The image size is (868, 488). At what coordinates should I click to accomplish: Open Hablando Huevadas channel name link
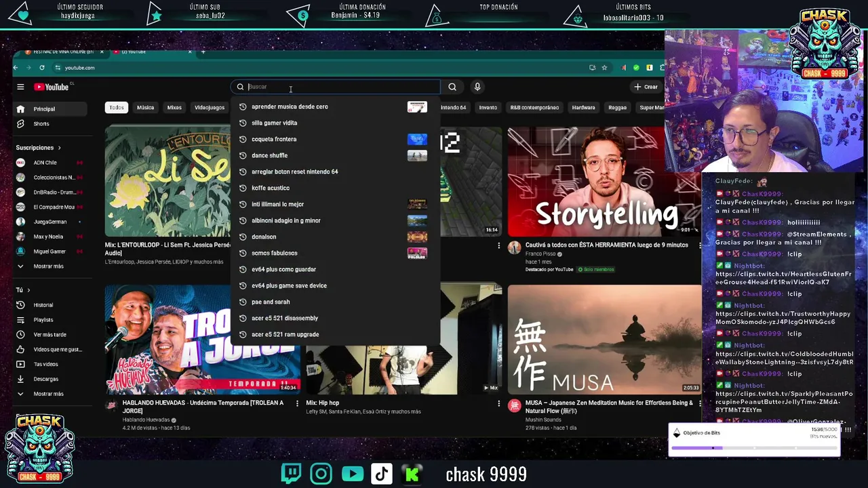pyautogui.click(x=146, y=420)
